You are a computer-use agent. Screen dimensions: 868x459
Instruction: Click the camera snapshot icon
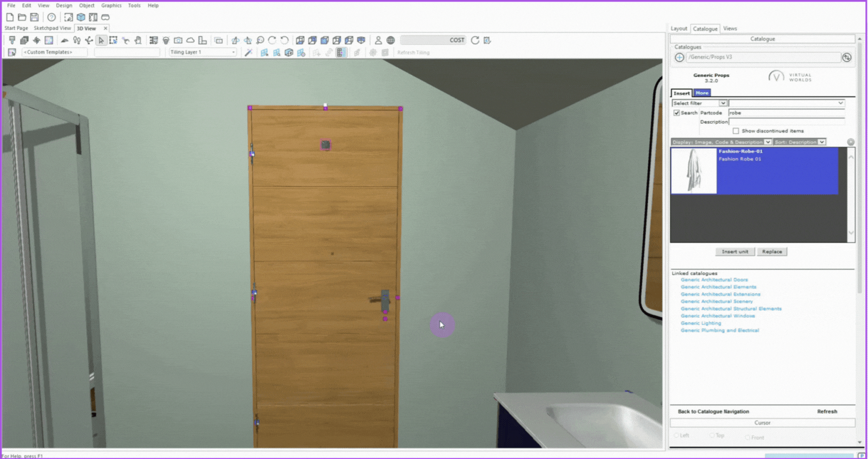178,40
